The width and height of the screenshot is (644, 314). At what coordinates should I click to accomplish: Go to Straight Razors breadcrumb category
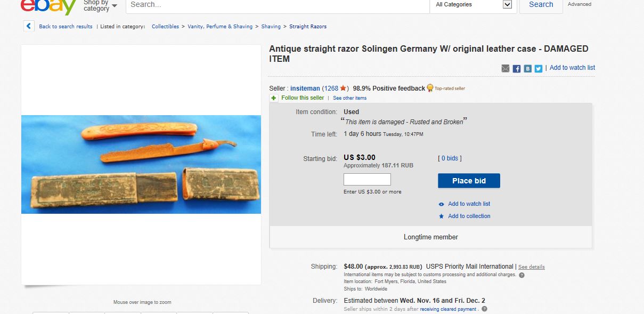[308, 27]
